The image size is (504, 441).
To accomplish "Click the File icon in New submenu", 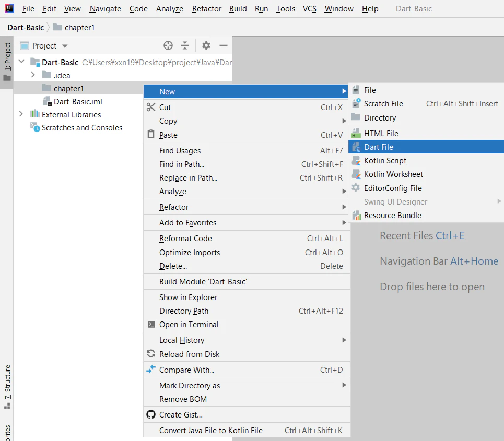I will [x=356, y=90].
